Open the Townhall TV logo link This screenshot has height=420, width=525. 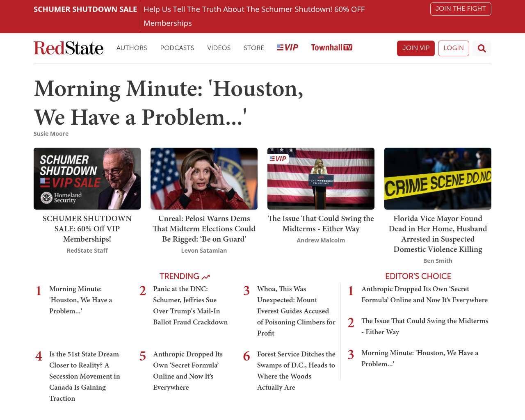coord(331,48)
